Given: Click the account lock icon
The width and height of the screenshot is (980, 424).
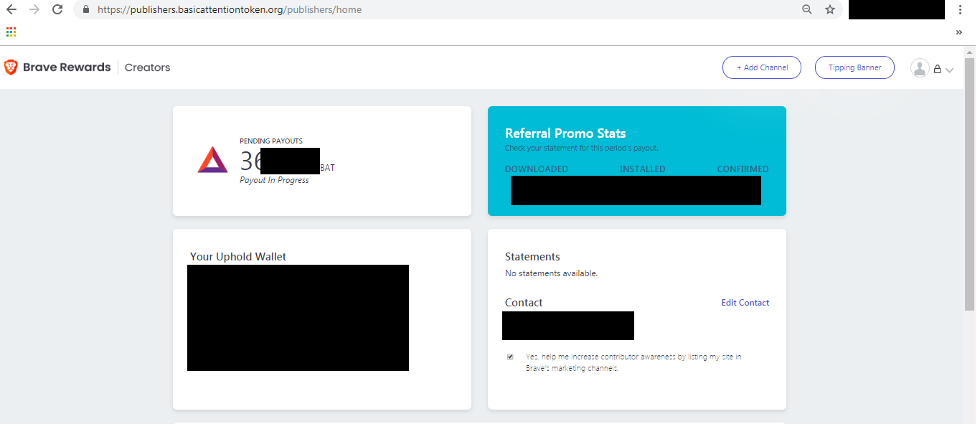Looking at the screenshot, I should (937, 70).
